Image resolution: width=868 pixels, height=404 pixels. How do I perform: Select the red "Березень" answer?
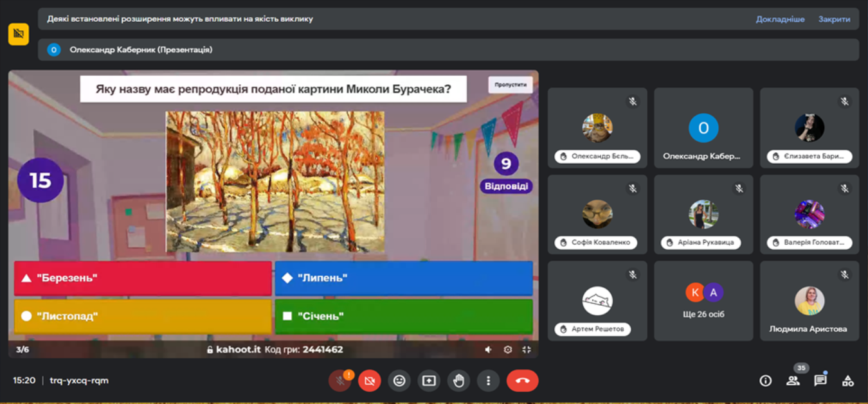(143, 278)
